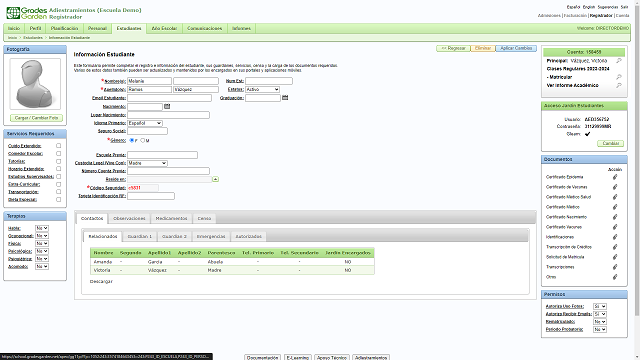The height and width of the screenshot is (360, 640).
Task: Check Transportación service
Action: click(58, 192)
